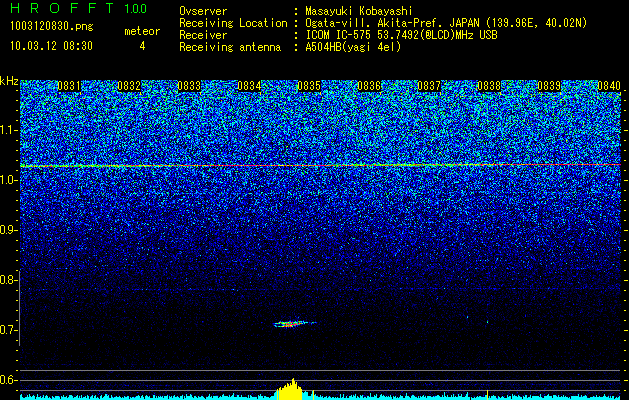Viewport: 629px width, 400px height.
Task: Click the 0838 time marker
Action: pyautogui.click(x=489, y=86)
